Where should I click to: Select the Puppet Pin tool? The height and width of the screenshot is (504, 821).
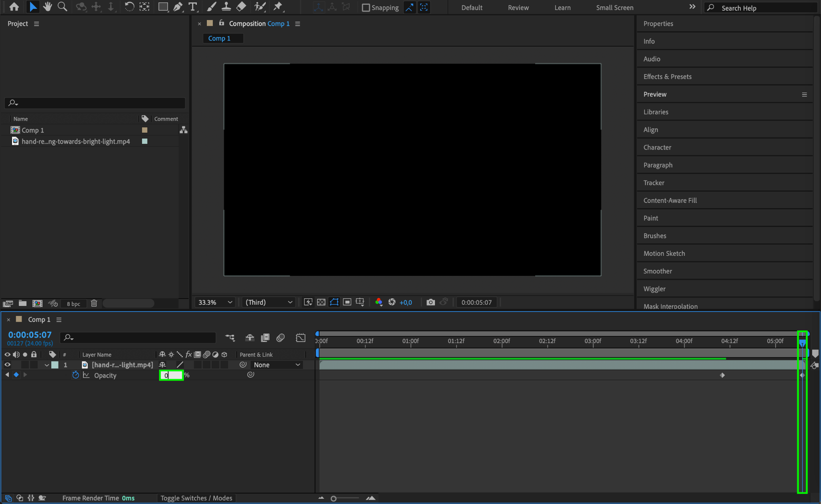(277, 7)
